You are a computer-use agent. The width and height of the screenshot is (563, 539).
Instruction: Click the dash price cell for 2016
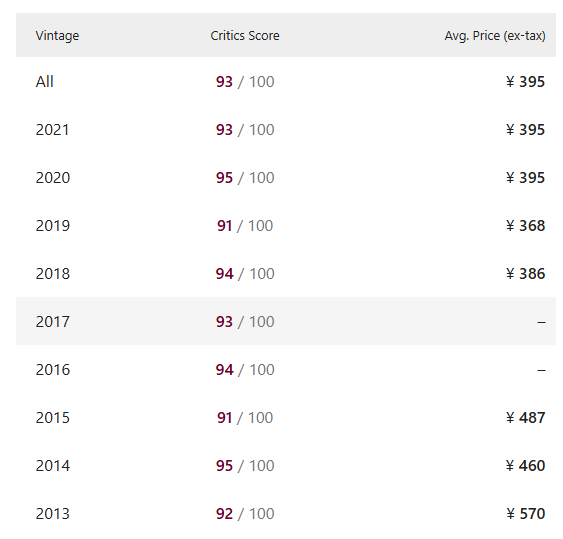(541, 370)
